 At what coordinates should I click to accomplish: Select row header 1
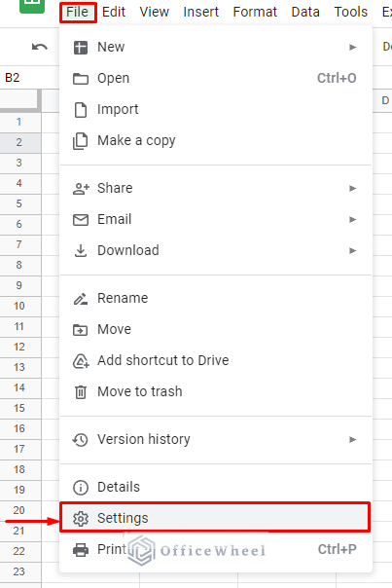(20, 122)
